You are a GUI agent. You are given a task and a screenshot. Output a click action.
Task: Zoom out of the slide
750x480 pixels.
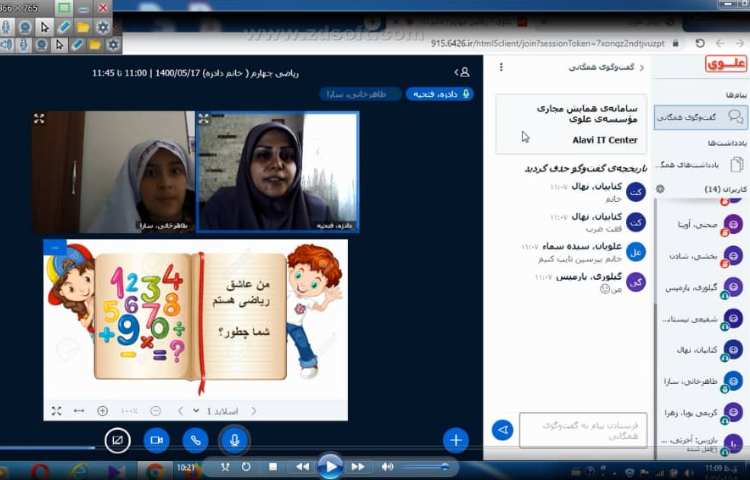pos(155,411)
